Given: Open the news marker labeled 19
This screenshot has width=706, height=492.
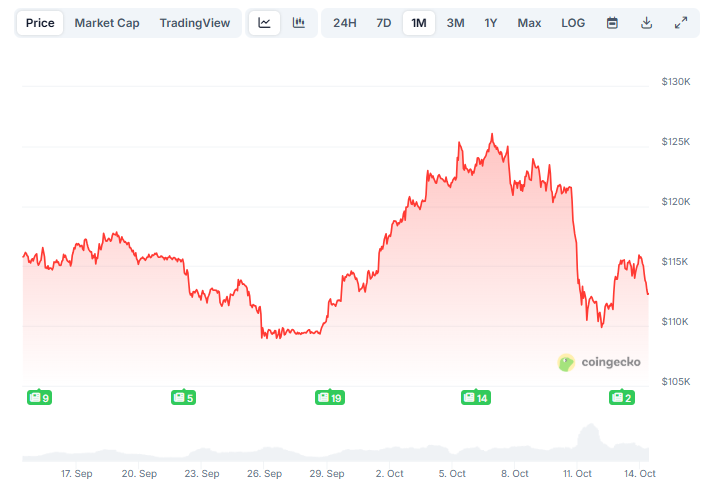Looking at the screenshot, I should point(329,397).
